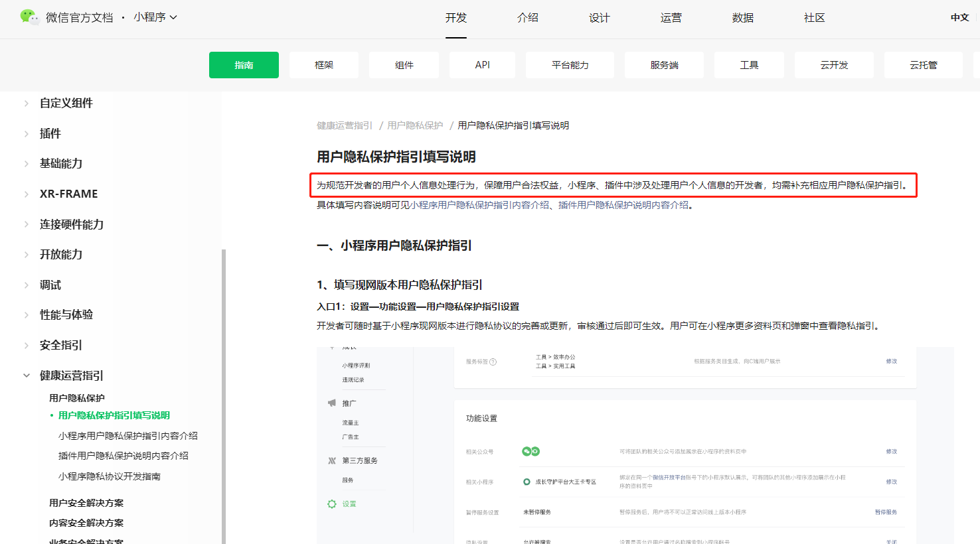Click 健康运营指引 breadcrumb link
The image size is (980, 544).
[x=344, y=125]
